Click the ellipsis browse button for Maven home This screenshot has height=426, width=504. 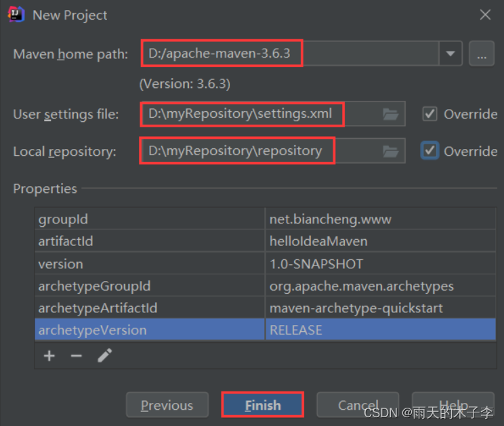(x=482, y=54)
